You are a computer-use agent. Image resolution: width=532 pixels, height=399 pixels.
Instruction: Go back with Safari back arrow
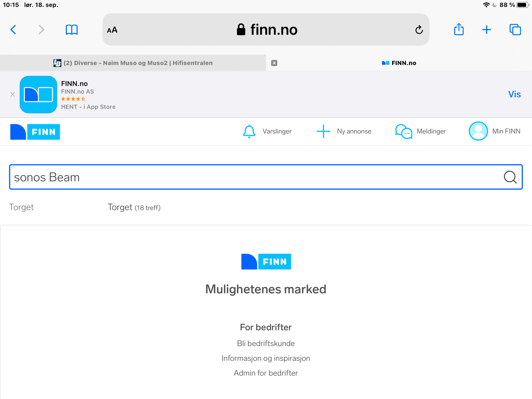point(13,30)
